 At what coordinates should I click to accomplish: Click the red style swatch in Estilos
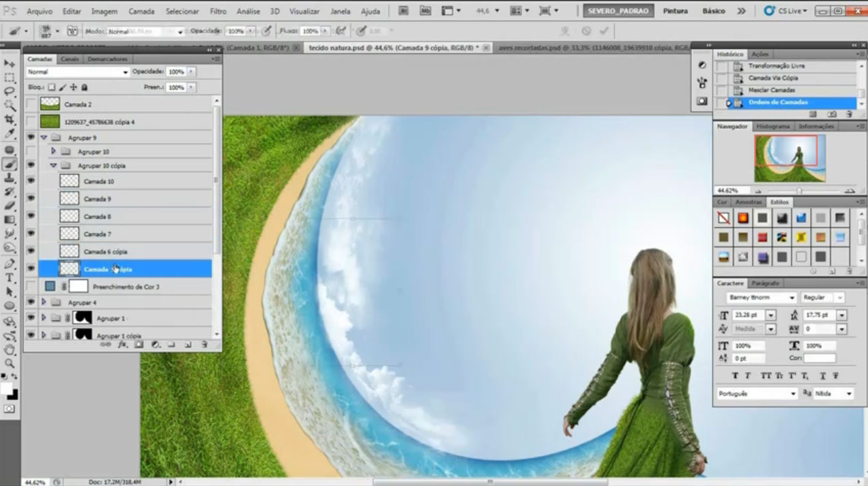click(x=762, y=238)
